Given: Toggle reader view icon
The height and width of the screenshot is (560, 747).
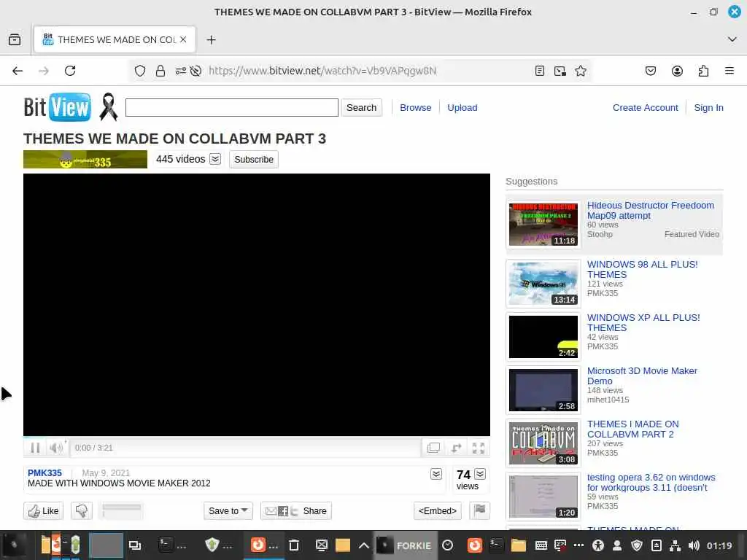Looking at the screenshot, I should pos(539,71).
